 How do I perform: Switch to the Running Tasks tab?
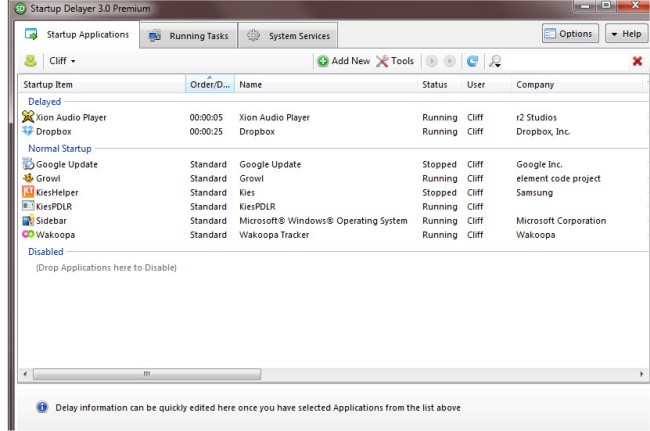189,36
